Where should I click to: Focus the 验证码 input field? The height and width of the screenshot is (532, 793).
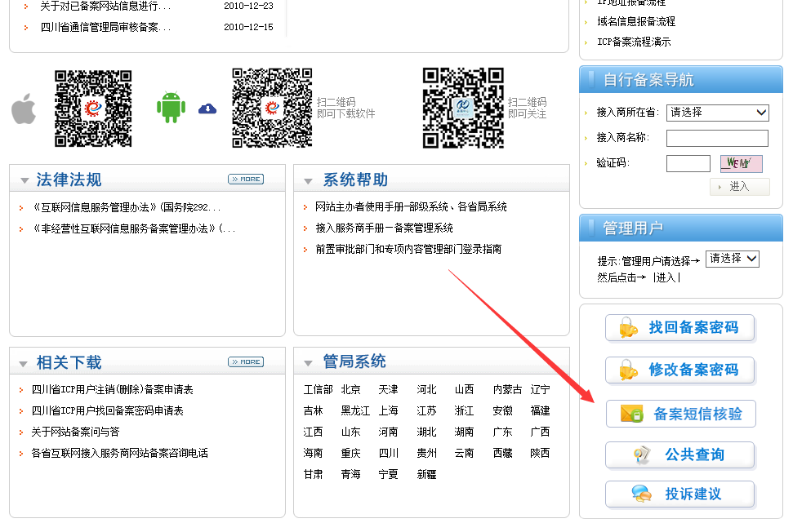pos(688,164)
